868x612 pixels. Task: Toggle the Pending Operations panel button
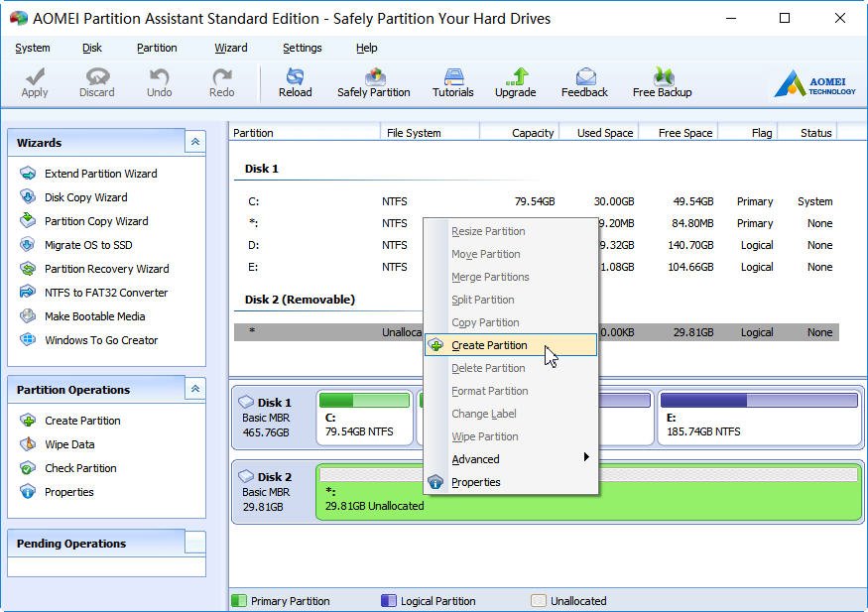[x=195, y=543]
